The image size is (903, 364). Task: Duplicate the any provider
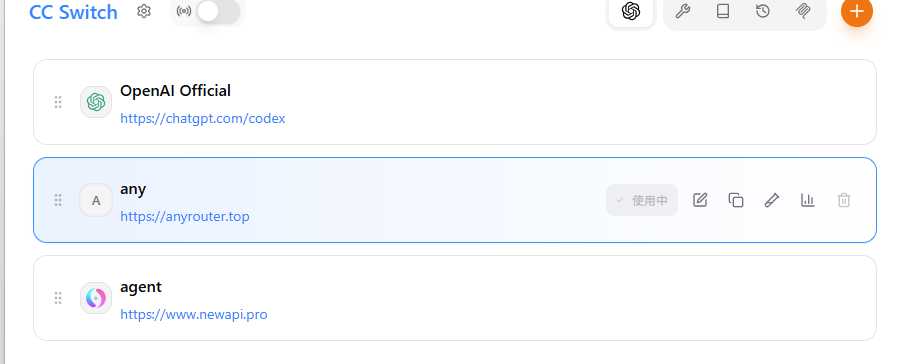pos(736,200)
